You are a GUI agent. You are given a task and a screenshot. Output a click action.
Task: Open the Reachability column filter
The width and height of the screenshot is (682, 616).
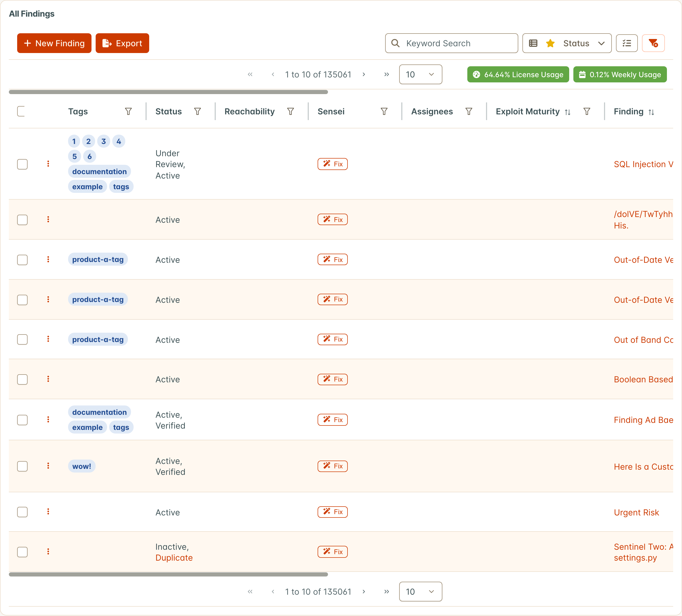[291, 111]
